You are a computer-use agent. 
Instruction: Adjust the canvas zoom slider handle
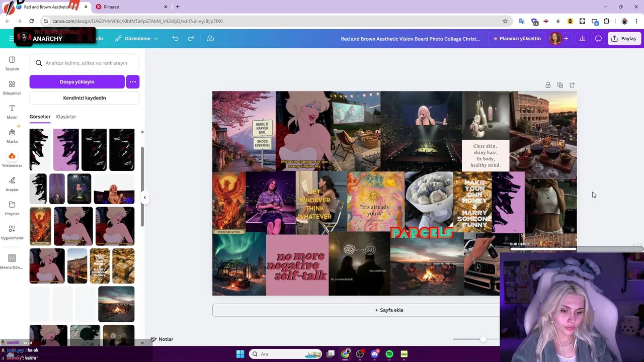[483, 339]
